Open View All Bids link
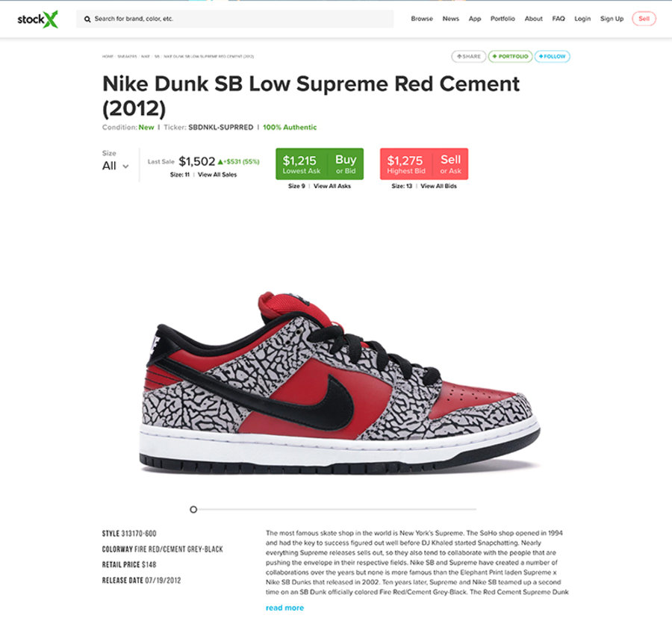 (x=438, y=186)
